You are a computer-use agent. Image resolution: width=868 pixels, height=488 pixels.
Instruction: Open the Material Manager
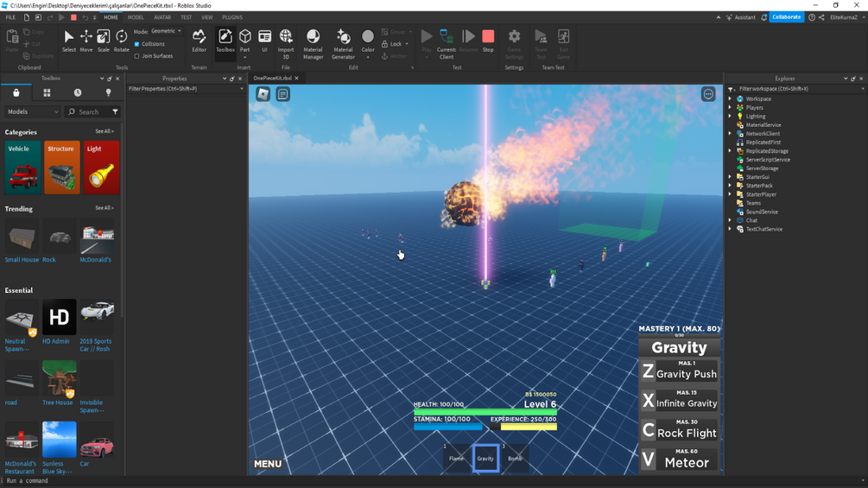[x=313, y=44]
